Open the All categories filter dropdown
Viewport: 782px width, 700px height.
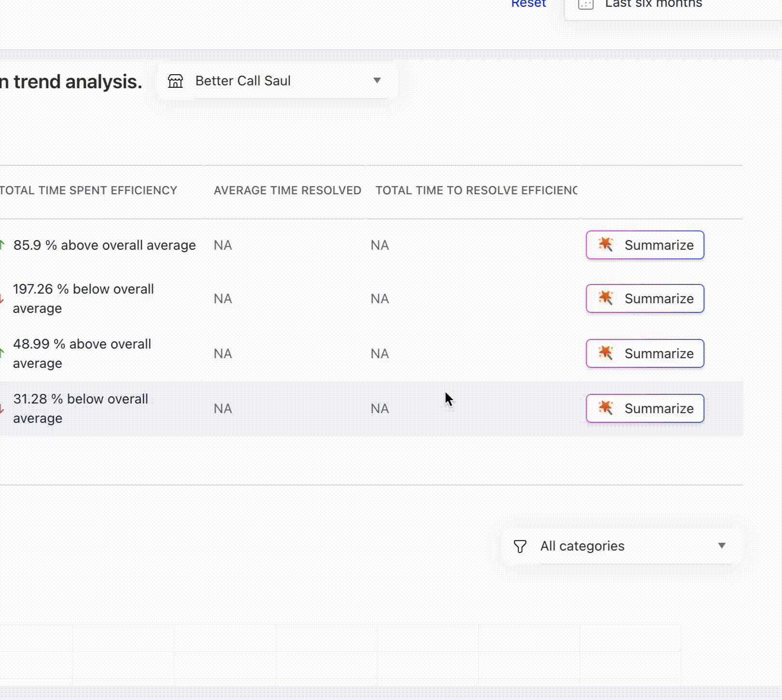pos(582,546)
